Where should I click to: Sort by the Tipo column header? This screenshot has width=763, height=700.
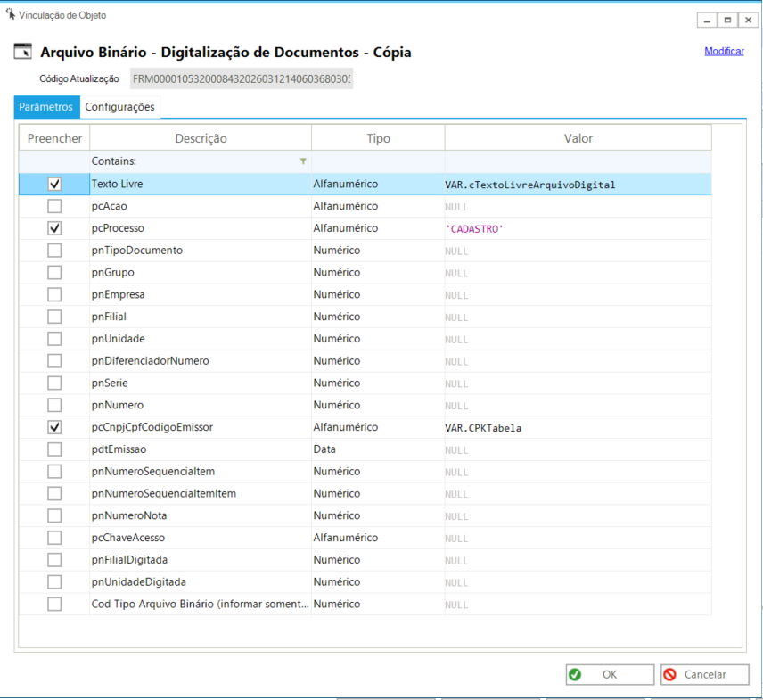pyautogui.click(x=378, y=138)
